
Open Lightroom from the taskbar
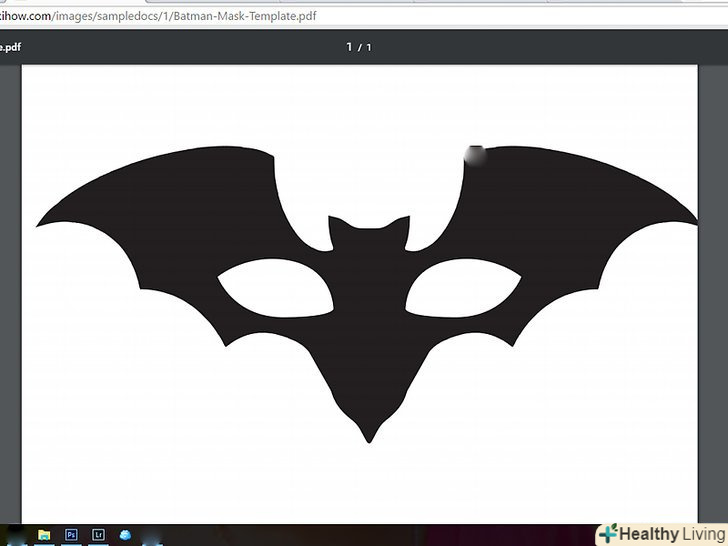(98, 535)
